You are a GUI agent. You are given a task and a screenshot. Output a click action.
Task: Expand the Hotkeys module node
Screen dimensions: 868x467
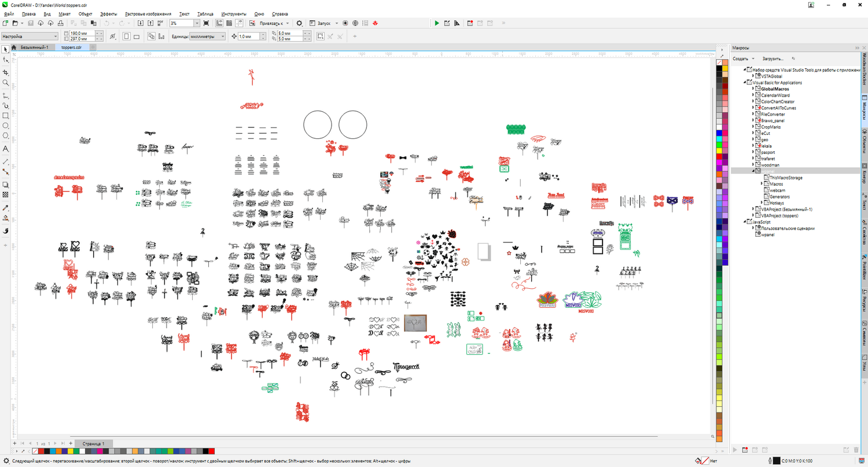click(762, 203)
